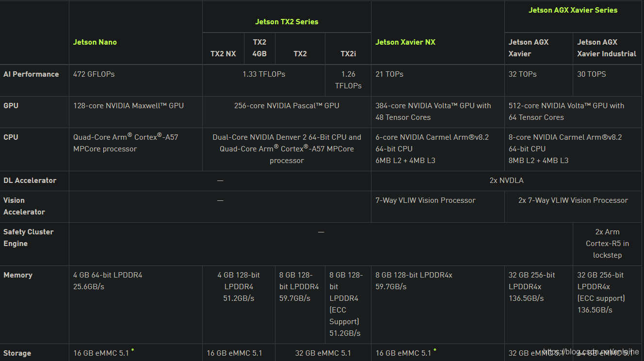644x361 pixels.
Task: Select the 32 GB eMMC 5.1 cell under TX2
Action: pyautogui.click(x=323, y=353)
